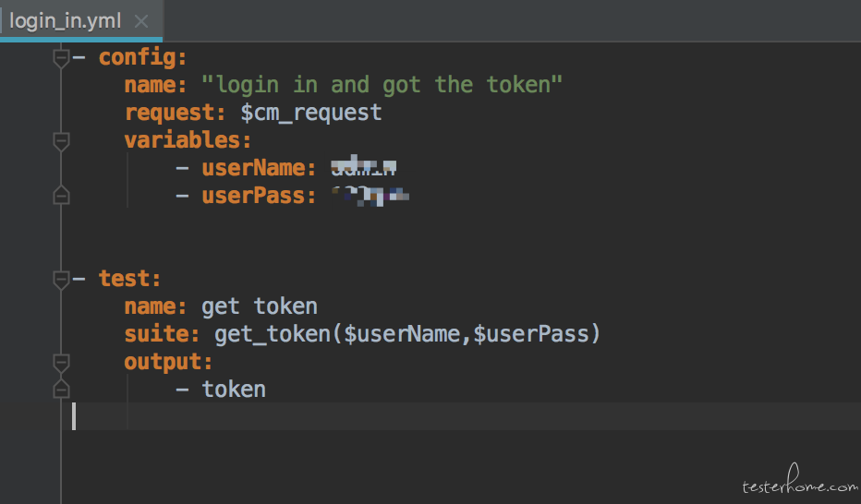Click fold end marker beside token line

(61, 389)
